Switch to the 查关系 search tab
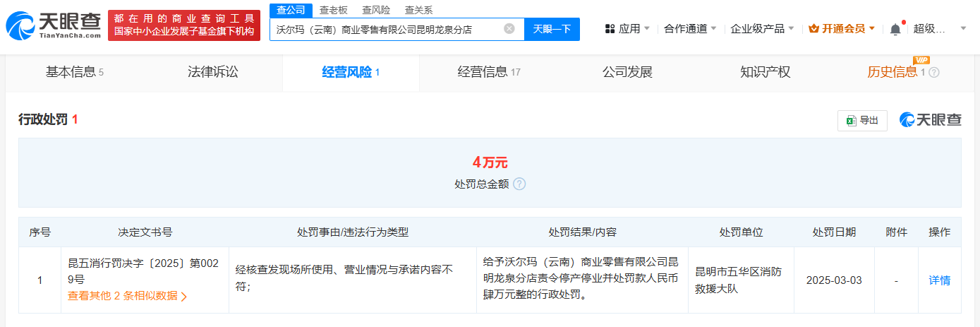 (x=418, y=10)
